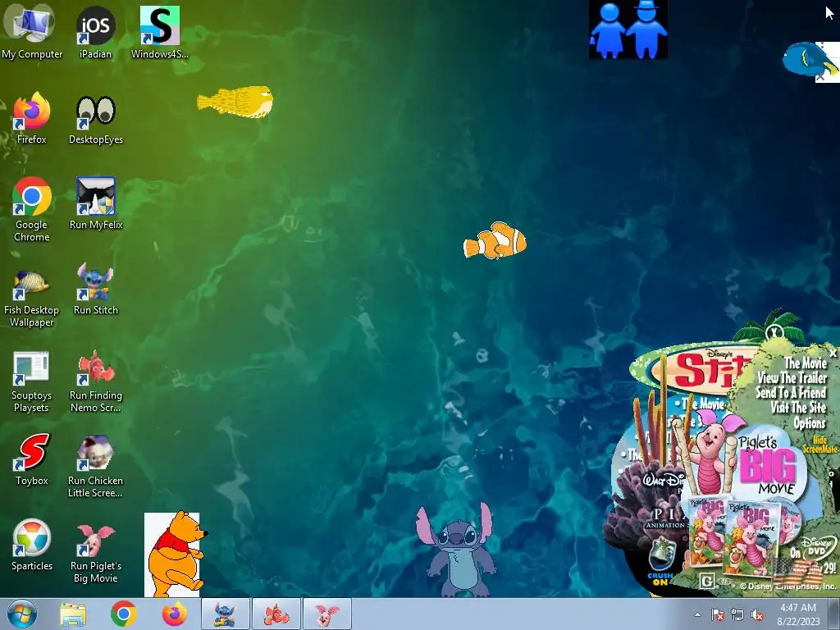Select The Movie in Piglet's menu
This screenshot has height=630, width=840.
pyautogui.click(x=806, y=363)
